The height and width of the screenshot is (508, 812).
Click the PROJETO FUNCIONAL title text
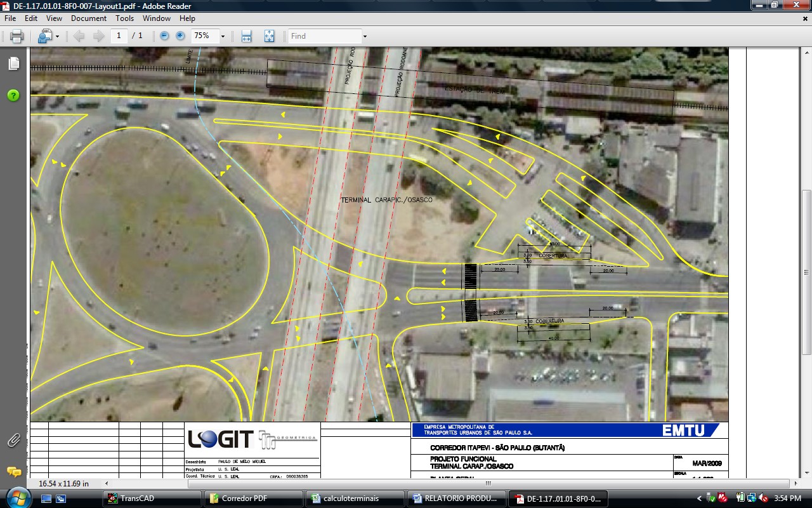click(x=463, y=459)
